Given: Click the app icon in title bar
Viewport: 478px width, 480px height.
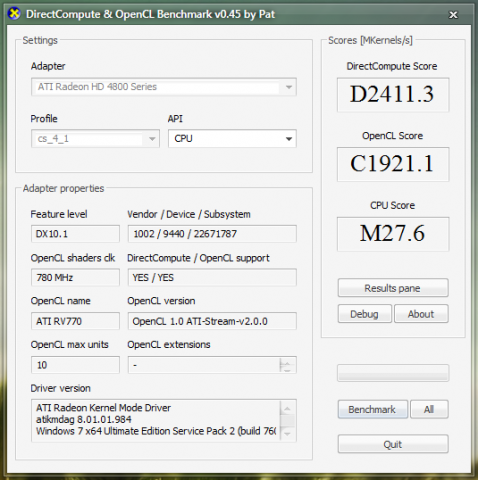Looking at the screenshot, I should (14, 14).
